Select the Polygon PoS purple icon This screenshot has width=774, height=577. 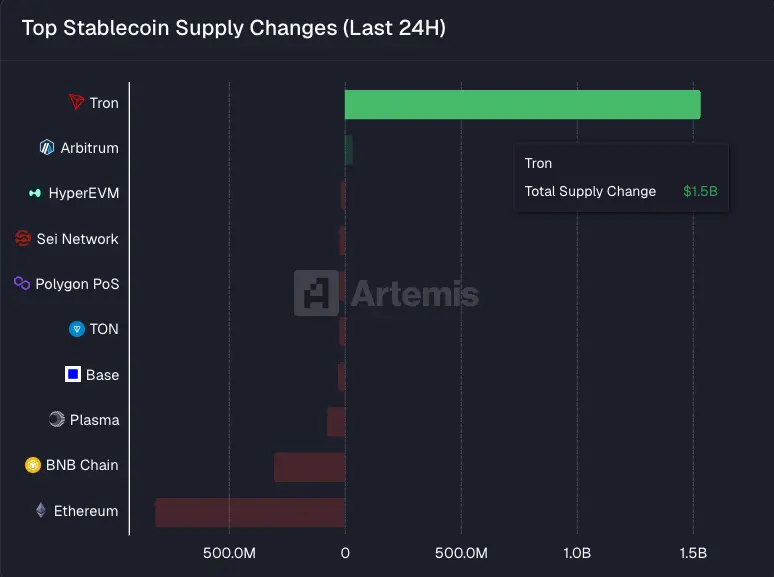pyautogui.click(x=22, y=283)
